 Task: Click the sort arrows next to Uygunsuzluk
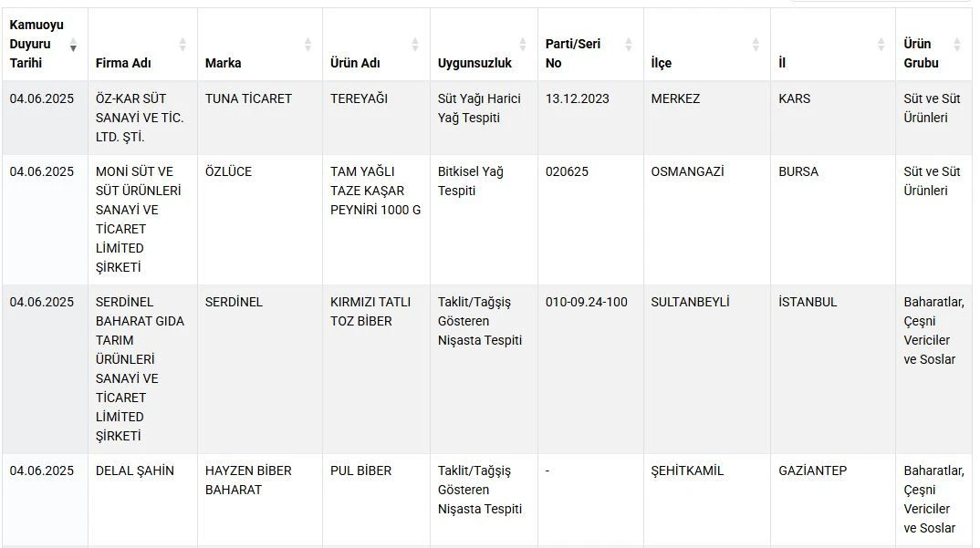coord(523,45)
